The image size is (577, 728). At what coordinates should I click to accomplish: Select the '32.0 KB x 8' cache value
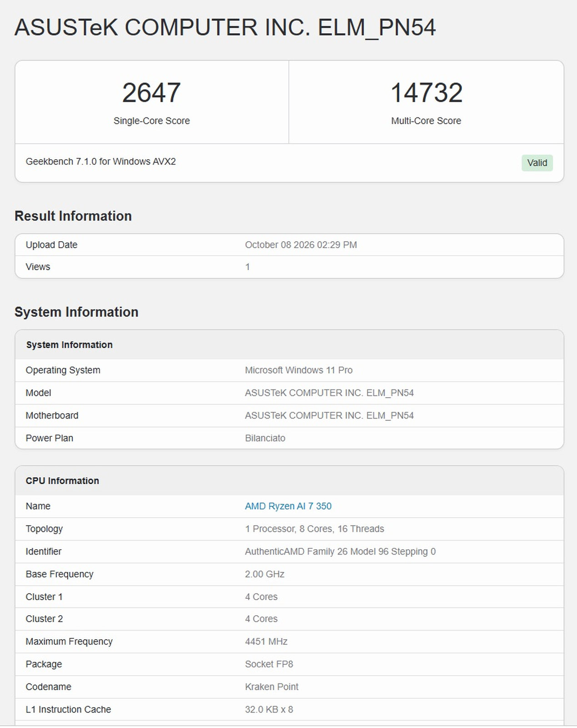point(269,709)
